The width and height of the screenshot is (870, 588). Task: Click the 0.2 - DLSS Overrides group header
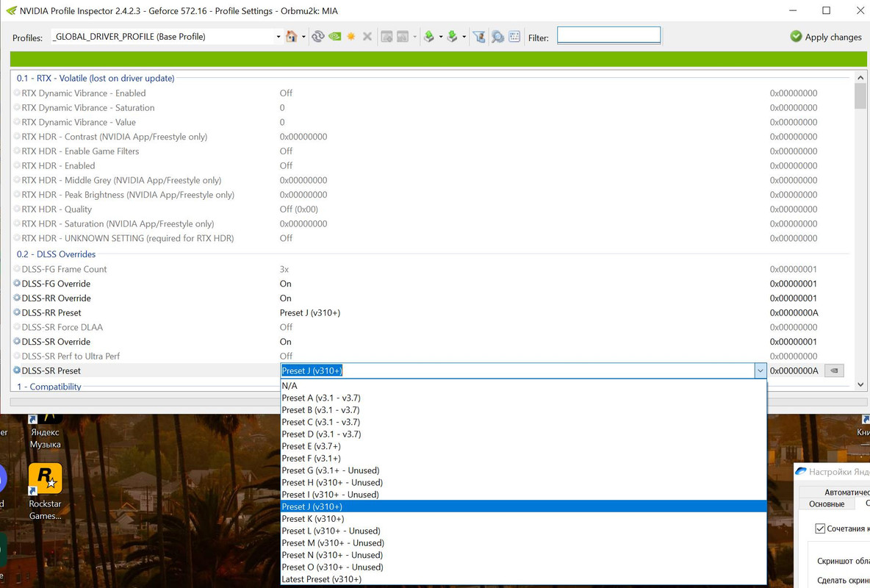click(56, 254)
